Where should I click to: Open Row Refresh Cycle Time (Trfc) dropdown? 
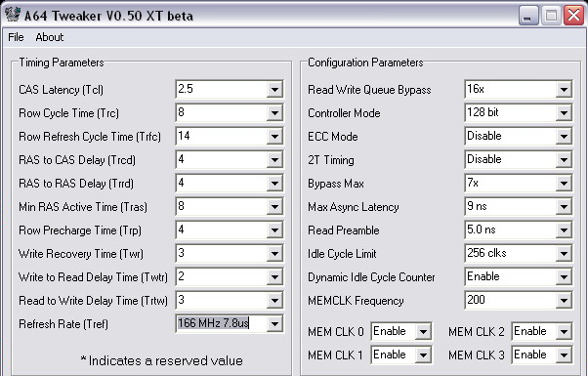274,137
